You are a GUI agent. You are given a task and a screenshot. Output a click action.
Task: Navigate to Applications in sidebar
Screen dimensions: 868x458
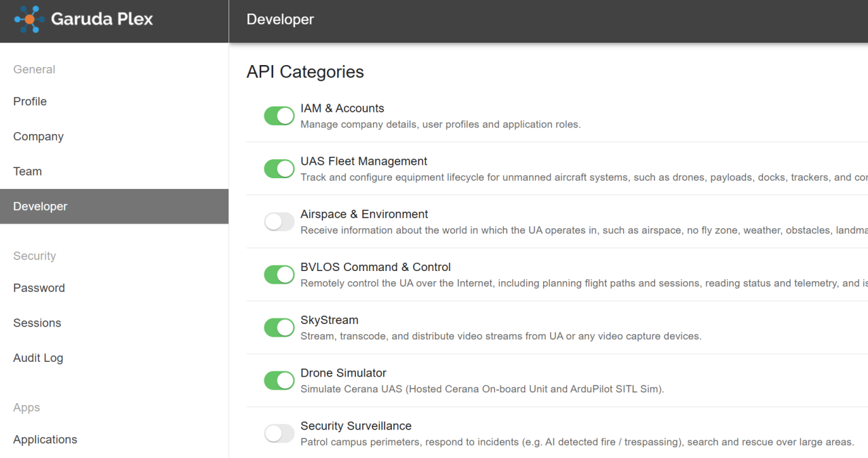pyautogui.click(x=45, y=440)
